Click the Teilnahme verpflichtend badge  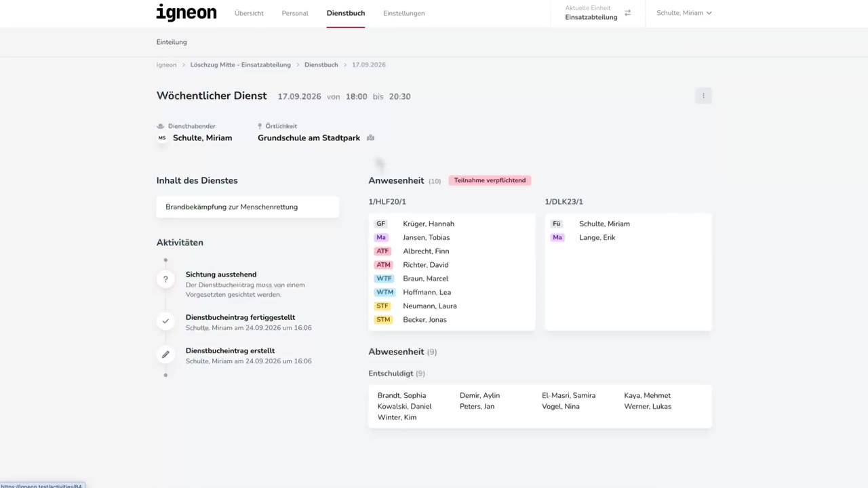[x=490, y=180]
